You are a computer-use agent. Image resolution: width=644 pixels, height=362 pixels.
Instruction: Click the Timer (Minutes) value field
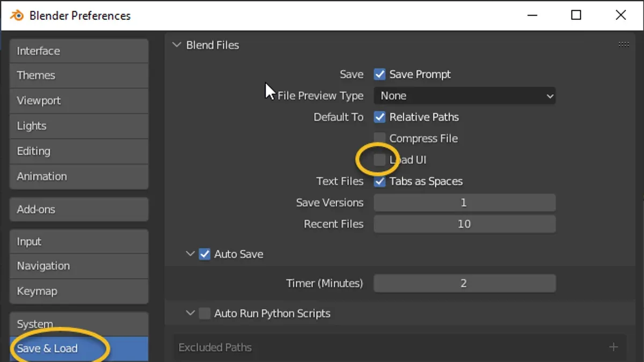465,283
